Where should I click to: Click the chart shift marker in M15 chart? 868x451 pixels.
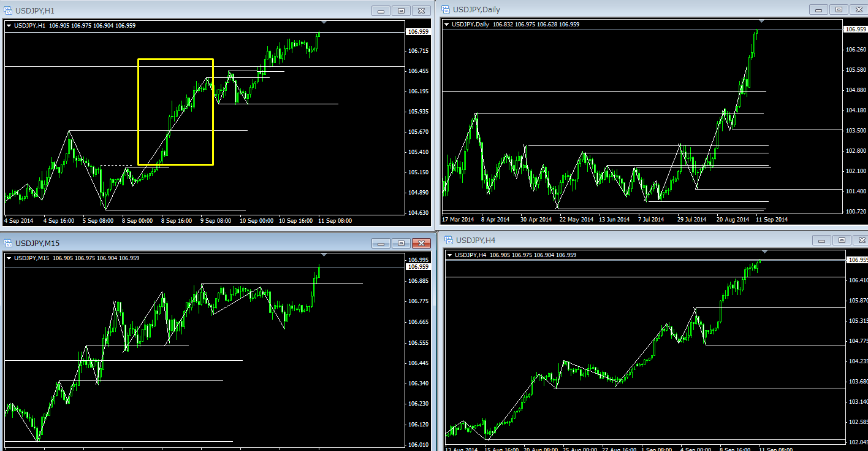click(x=324, y=255)
